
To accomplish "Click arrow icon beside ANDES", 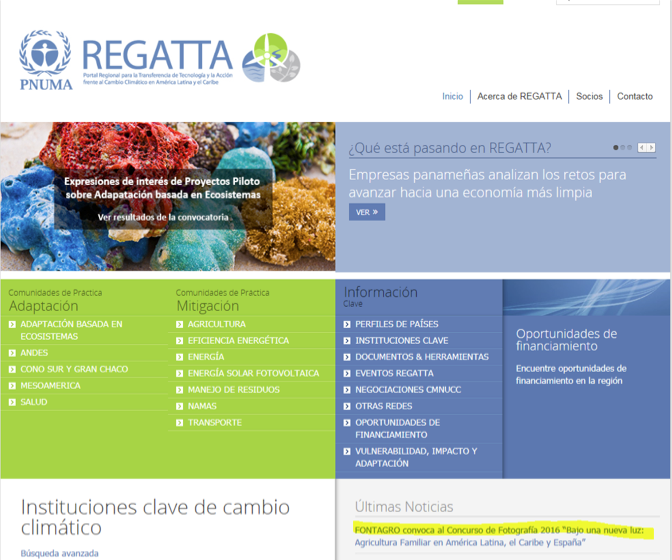I will tap(12, 353).
